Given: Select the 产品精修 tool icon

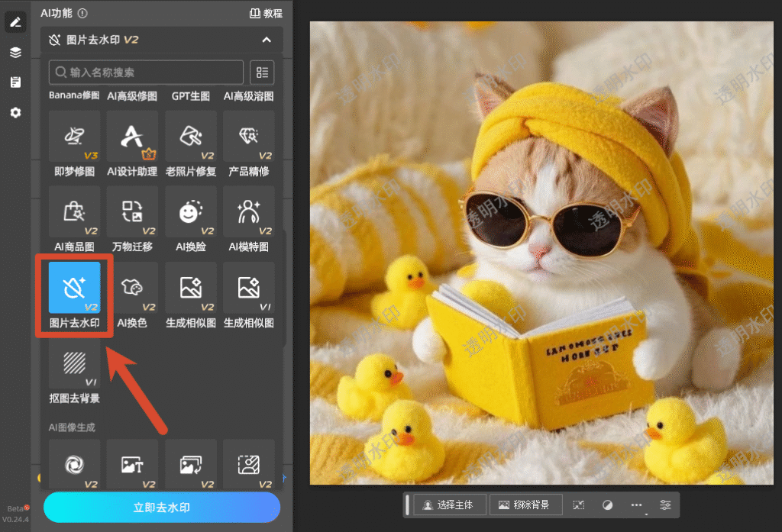Looking at the screenshot, I should [249, 136].
